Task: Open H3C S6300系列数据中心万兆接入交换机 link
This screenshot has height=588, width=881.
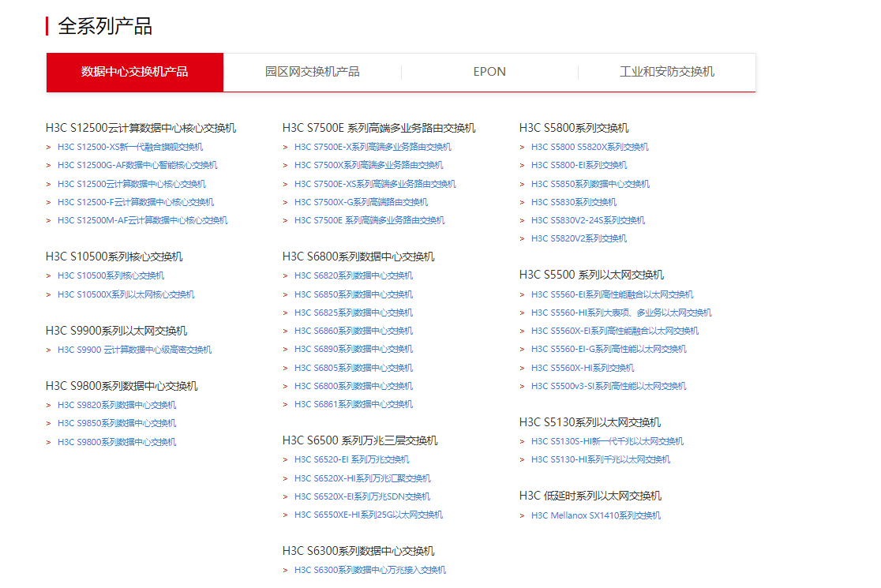Action: (x=370, y=570)
